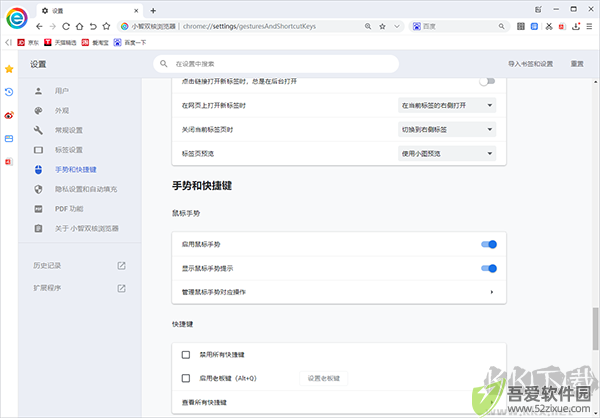Open downloads via the download arrow icon
This screenshot has width=600, height=418.
(576, 26)
